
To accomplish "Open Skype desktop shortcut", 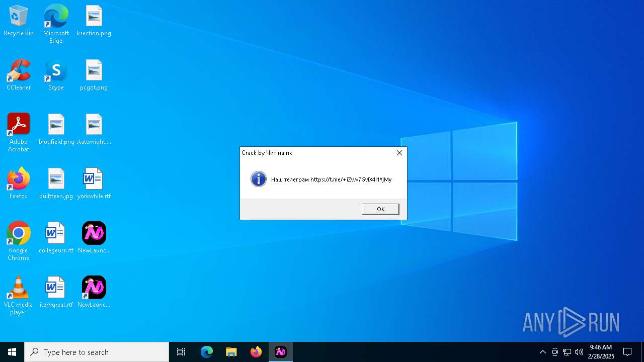I will pyautogui.click(x=56, y=75).
